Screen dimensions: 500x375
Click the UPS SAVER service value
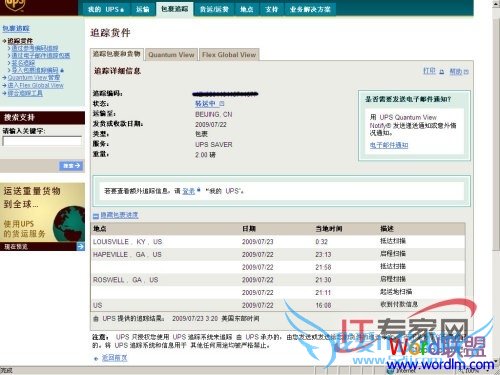pos(214,145)
